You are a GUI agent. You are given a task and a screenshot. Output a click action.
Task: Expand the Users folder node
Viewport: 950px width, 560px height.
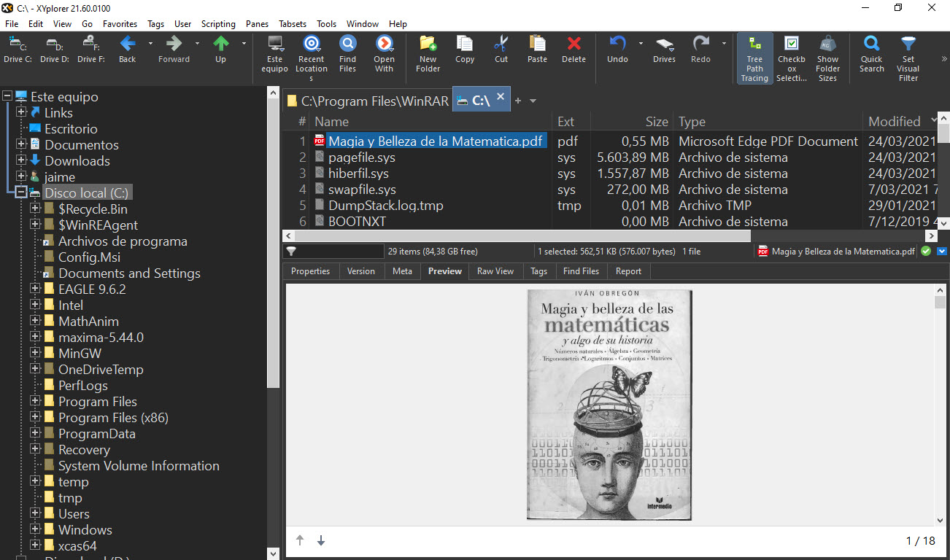pyautogui.click(x=35, y=514)
